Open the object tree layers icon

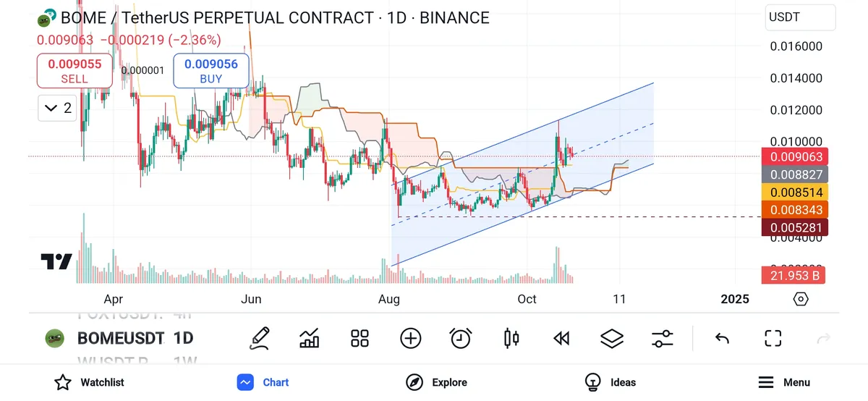click(x=612, y=338)
